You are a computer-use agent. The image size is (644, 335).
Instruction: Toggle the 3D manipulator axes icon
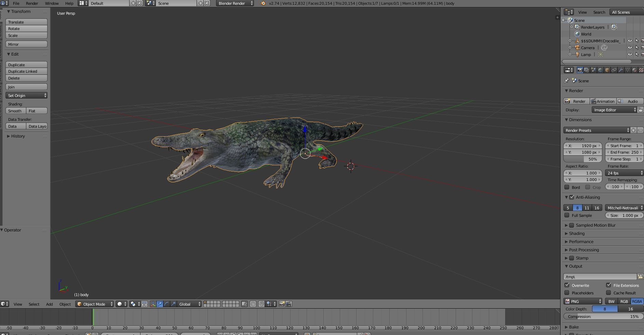pos(153,304)
